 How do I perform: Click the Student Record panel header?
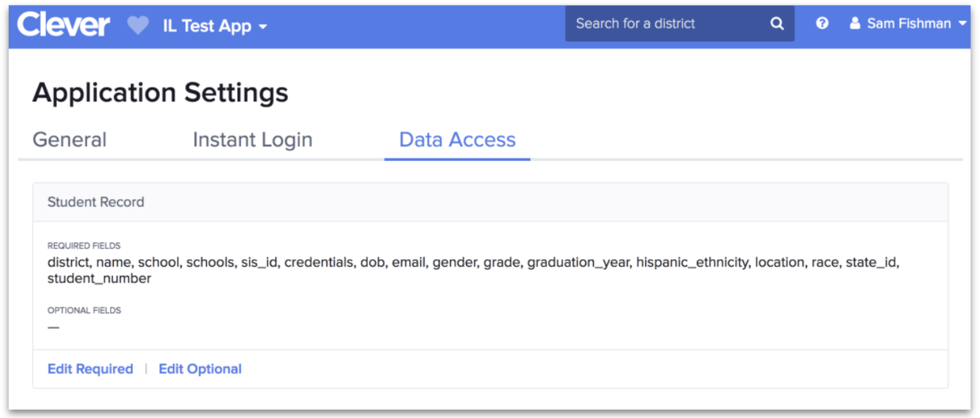pyautogui.click(x=96, y=202)
